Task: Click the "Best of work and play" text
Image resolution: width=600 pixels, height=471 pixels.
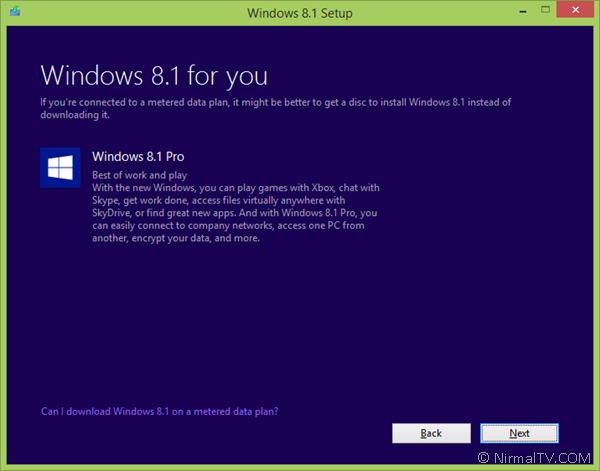Action: 139,175
